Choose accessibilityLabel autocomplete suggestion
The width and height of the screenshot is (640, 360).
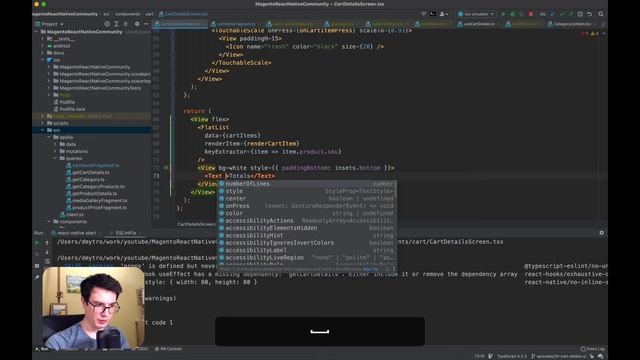(x=306, y=250)
